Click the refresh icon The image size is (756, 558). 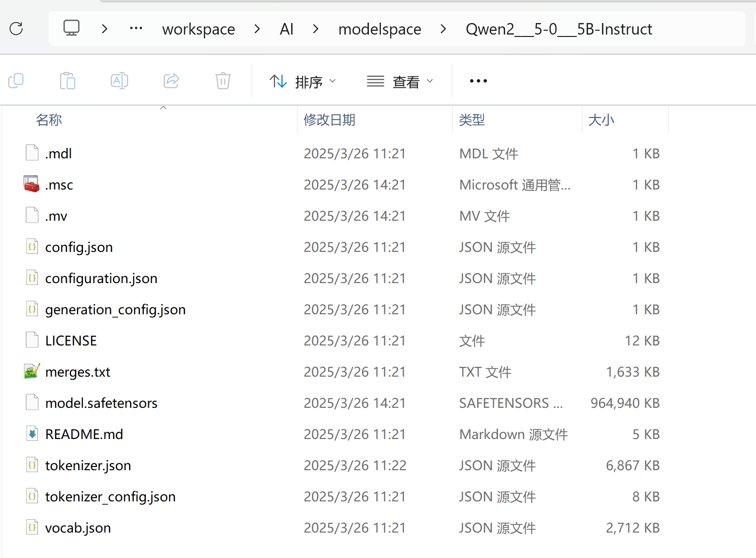tap(16, 29)
